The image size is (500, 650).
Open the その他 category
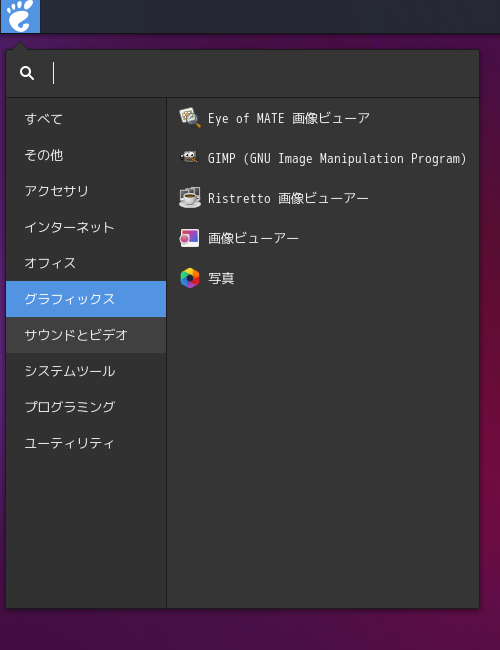86,155
